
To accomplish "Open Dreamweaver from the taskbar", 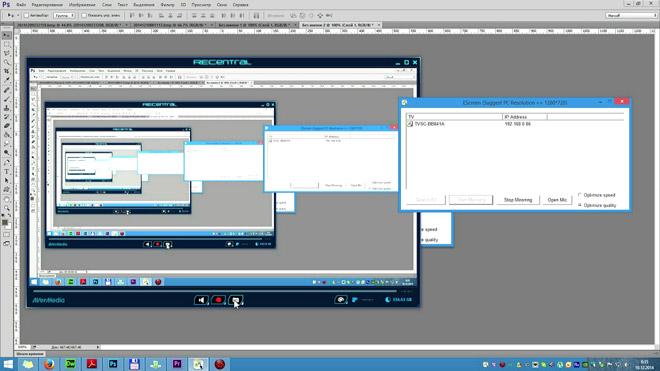I will (70, 364).
